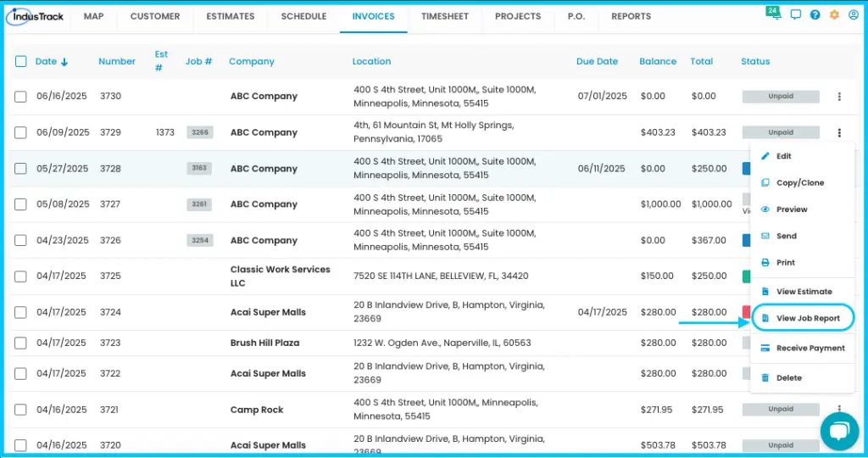Click job number badge 3266
The height and width of the screenshot is (458, 868).
(200, 132)
